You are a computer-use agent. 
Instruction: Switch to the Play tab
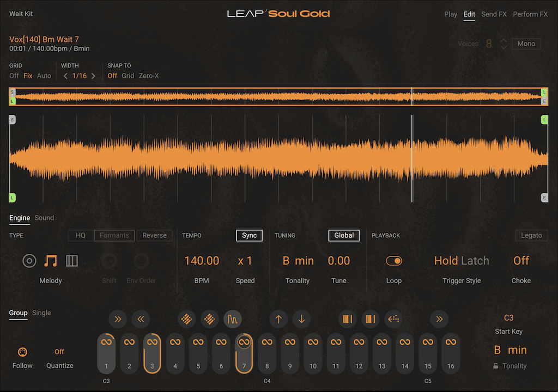[451, 14]
